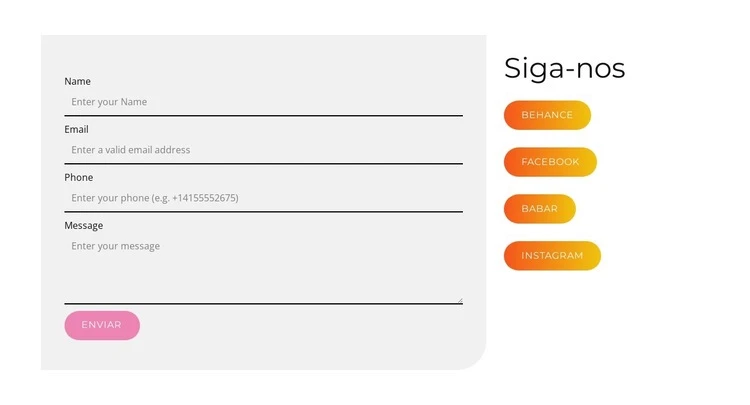
Task: Click the FACEBOOK button
Action: (550, 162)
